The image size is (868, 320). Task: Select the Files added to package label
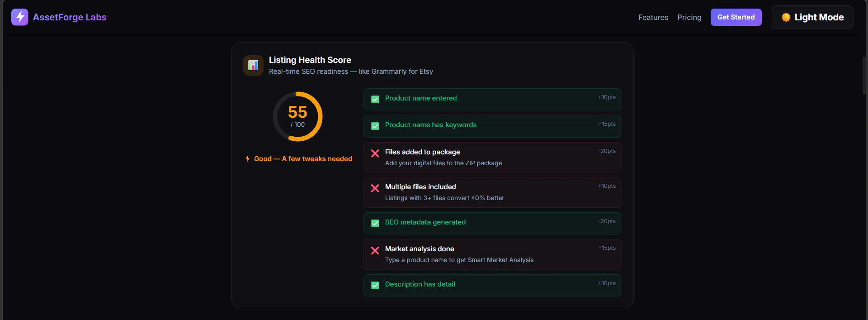coord(422,152)
